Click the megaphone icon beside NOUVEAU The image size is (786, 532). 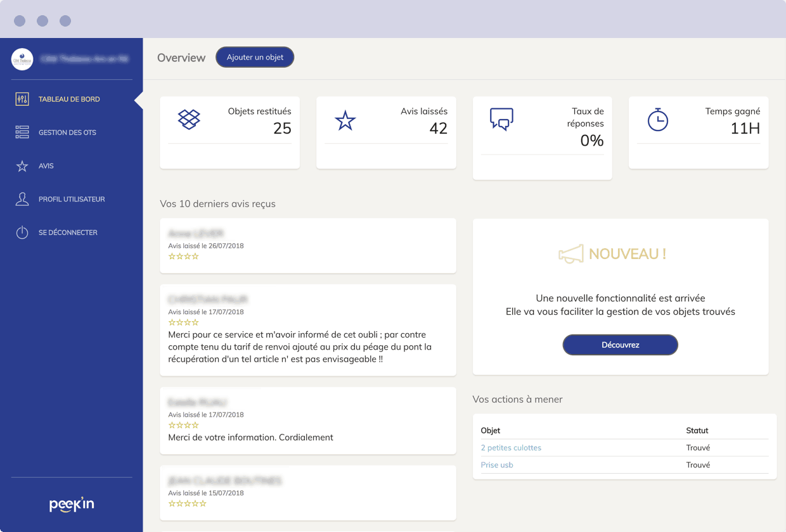(570, 254)
